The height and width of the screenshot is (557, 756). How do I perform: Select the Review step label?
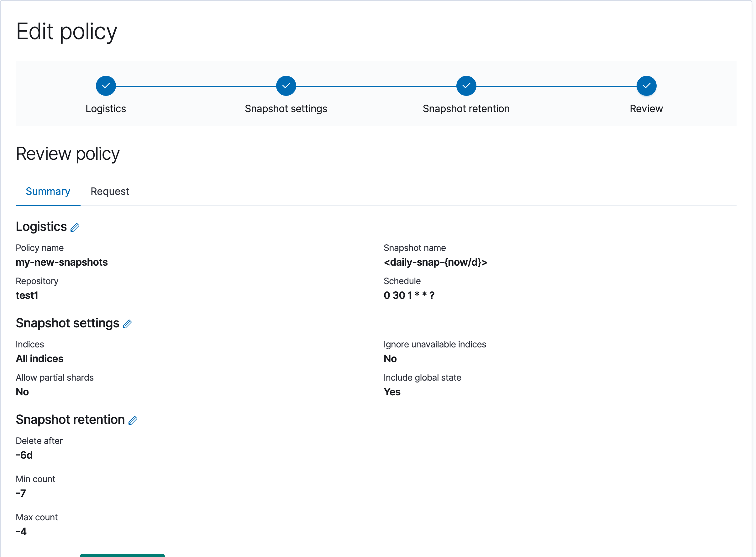[646, 109]
